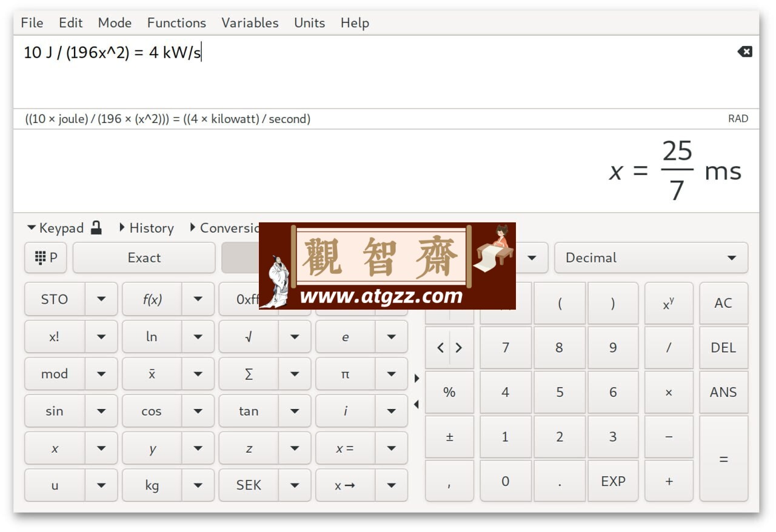Click the square root key
Viewport: 776px width, 532px height.
coord(249,337)
